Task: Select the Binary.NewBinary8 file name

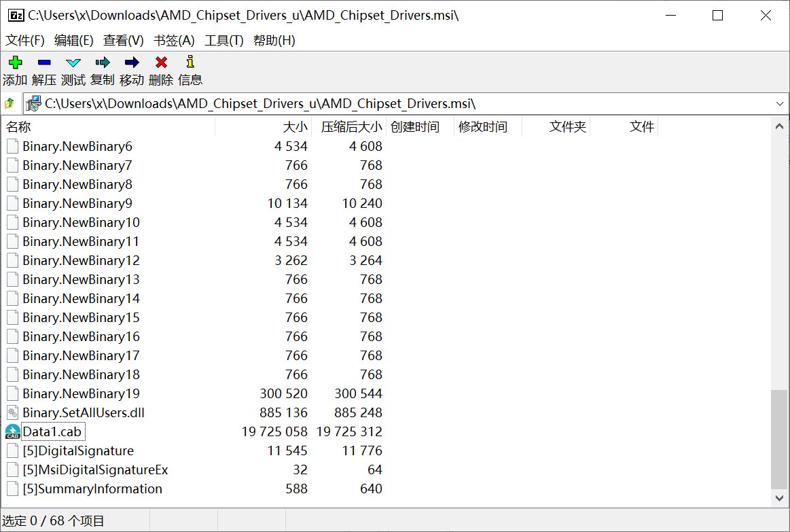Action: (77, 184)
